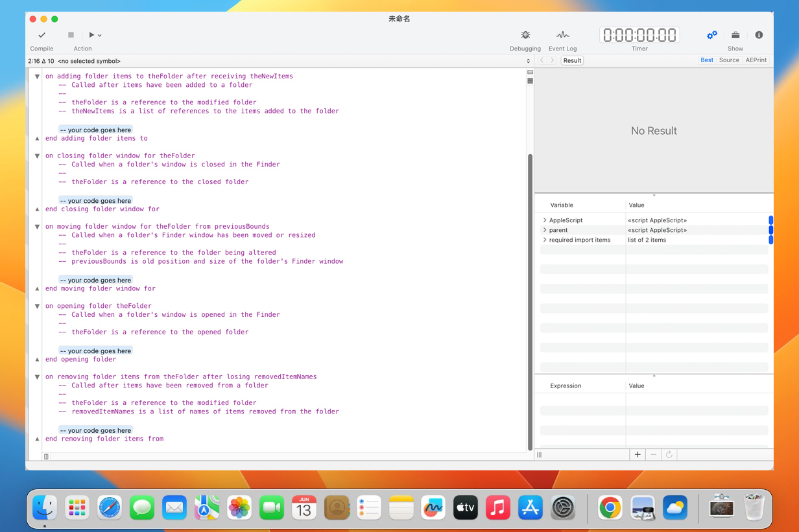Screen dimensions: 799x532
Task: Open Reminders from the Dock
Action: pyautogui.click(x=369, y=507)
